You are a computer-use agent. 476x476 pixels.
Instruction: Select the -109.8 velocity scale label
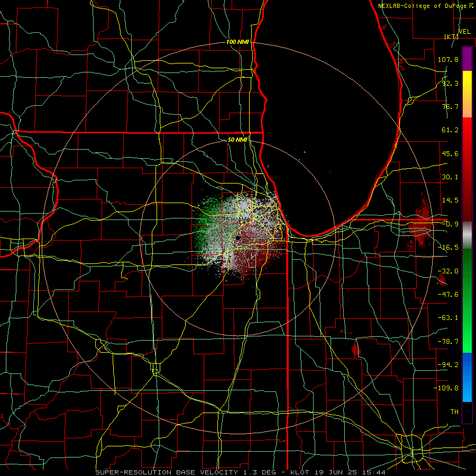tap(446, 388)
